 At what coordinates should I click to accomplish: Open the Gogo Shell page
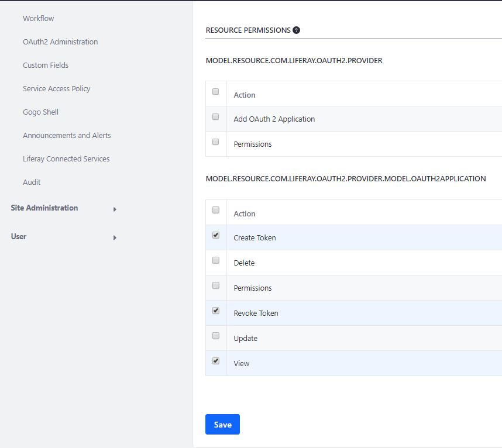point(41,112)
